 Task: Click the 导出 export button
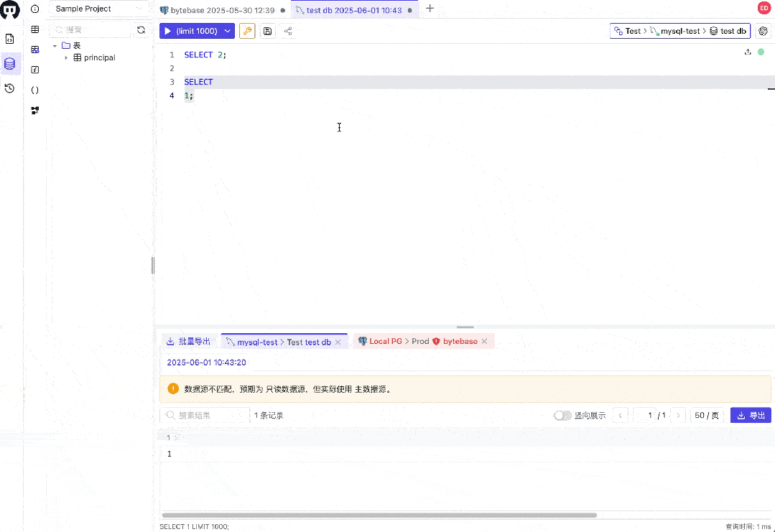751,416
